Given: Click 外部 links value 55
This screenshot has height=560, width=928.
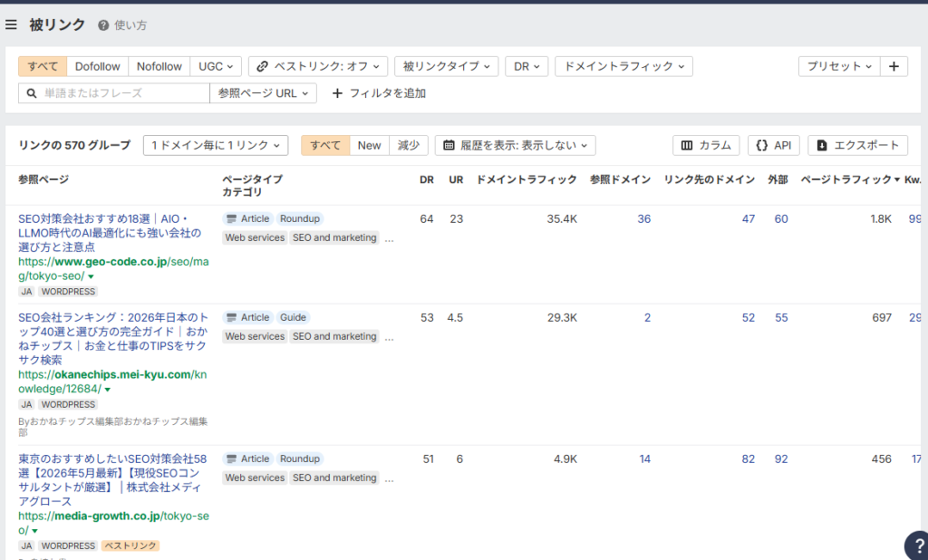Looking at the screenshot, I should (x=781, y=318).
